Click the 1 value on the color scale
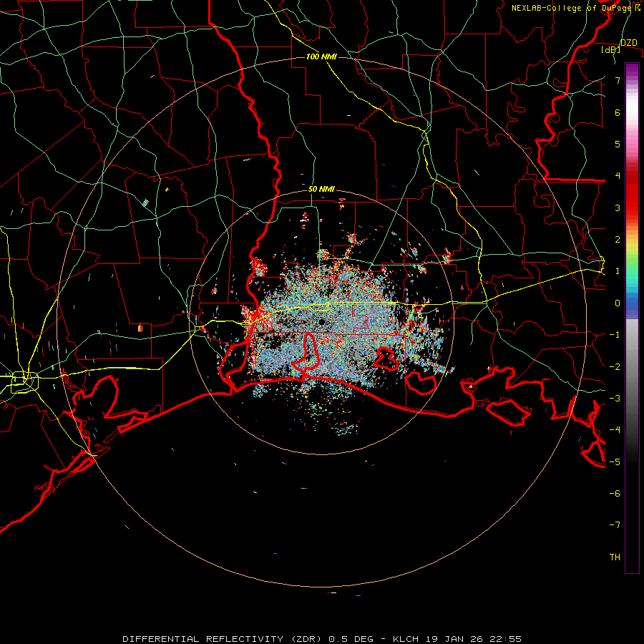 (618, 271)
